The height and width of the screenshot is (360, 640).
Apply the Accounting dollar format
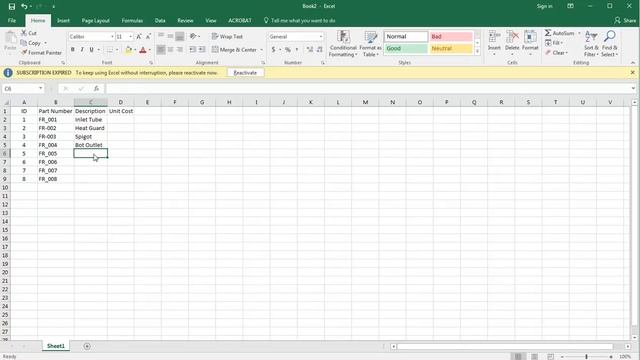pos(273,49)
